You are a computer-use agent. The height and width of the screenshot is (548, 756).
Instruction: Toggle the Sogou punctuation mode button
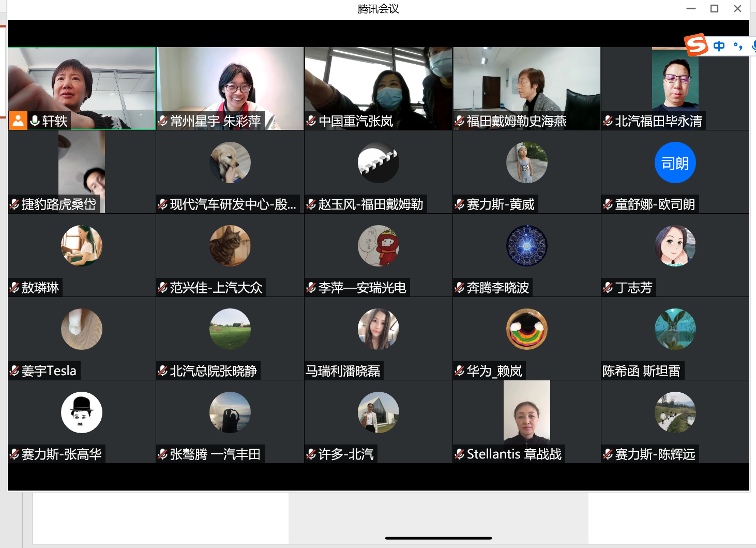tap(738, 46)
